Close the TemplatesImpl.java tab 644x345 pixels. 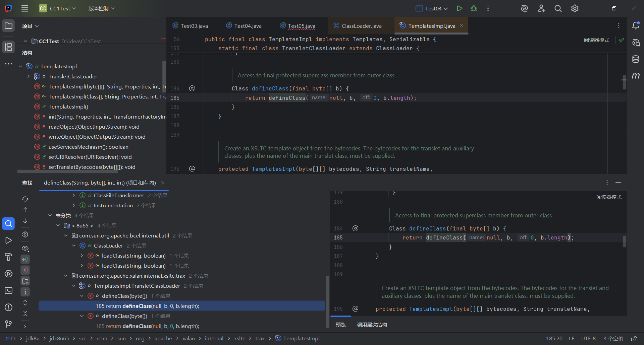(x=462, y=25)
